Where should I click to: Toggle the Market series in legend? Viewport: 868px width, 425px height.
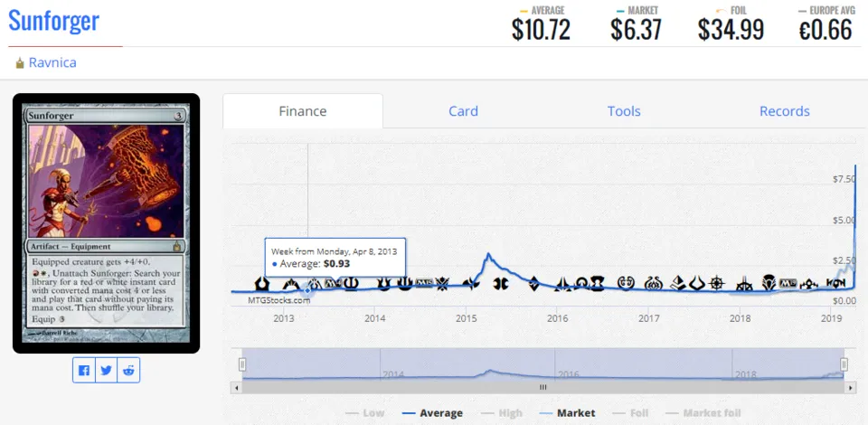567,413
